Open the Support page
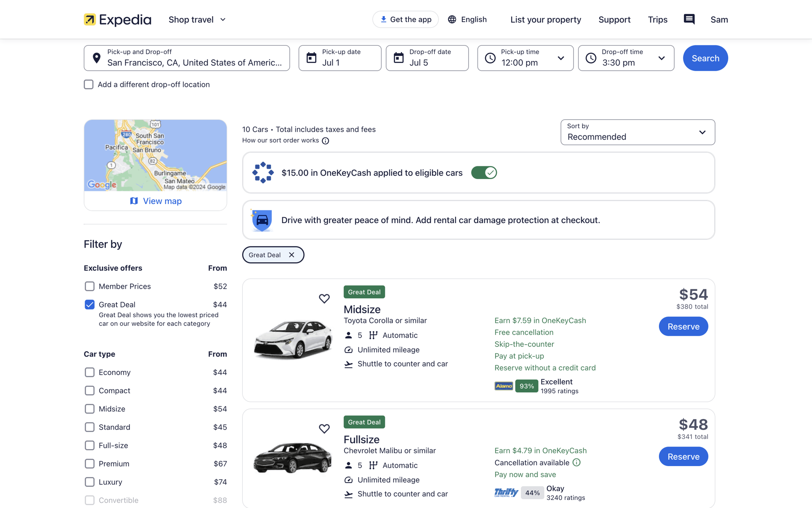This screenshot has width=812, height=508. pyautogui.click(x=614, y=19)
